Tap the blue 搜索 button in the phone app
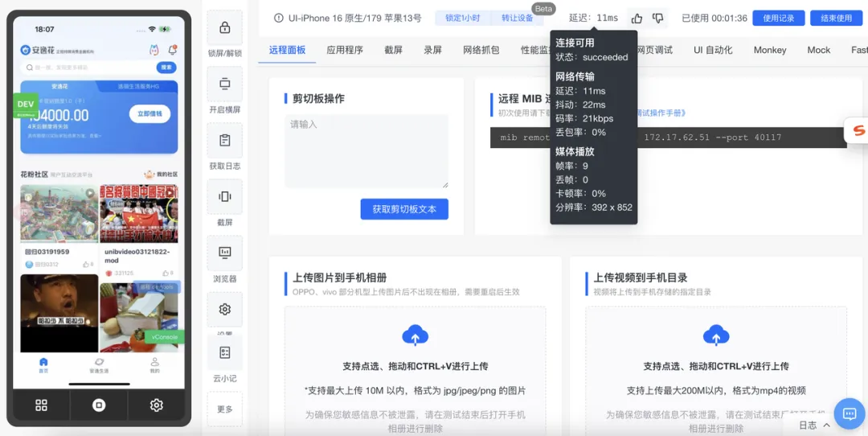Screen dimensions: 868x436 (166, 68)
